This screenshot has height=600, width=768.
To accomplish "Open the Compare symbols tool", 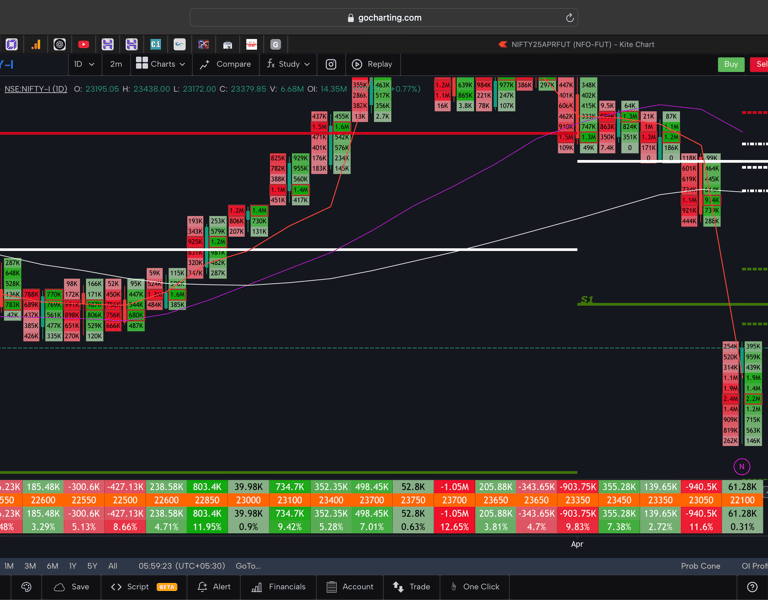I will coord(225,64).
